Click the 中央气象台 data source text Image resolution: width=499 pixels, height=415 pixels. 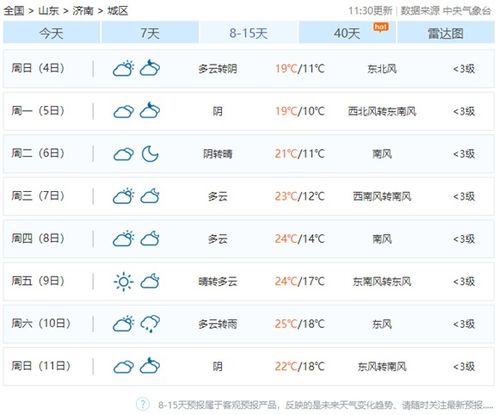click(467, 11)
